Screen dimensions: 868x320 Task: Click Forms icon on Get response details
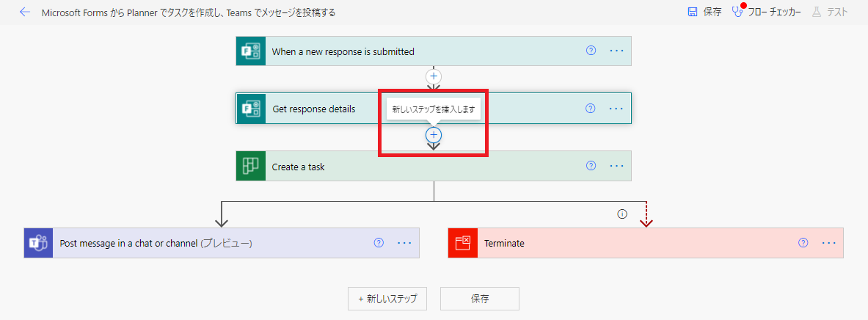(251, 109)
